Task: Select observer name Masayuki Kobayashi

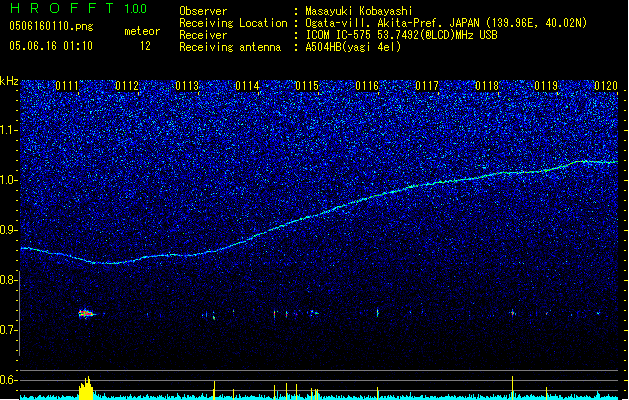Action: [359, 11]
